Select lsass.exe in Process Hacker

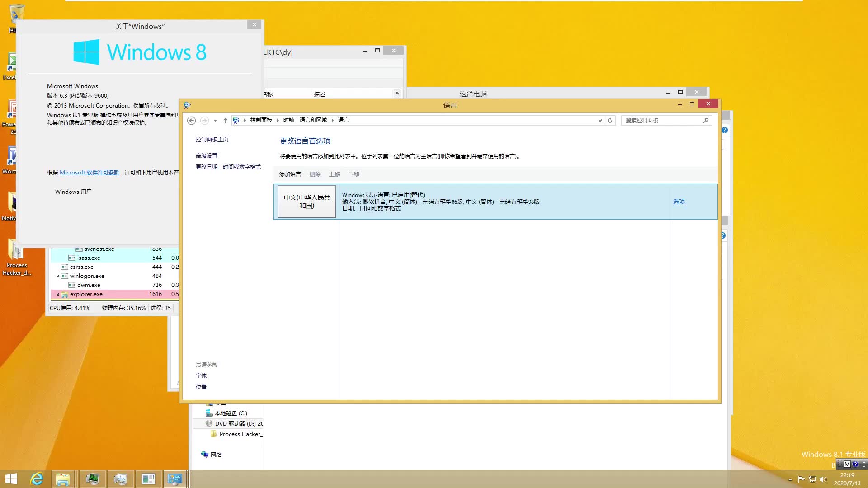[89, 258]
